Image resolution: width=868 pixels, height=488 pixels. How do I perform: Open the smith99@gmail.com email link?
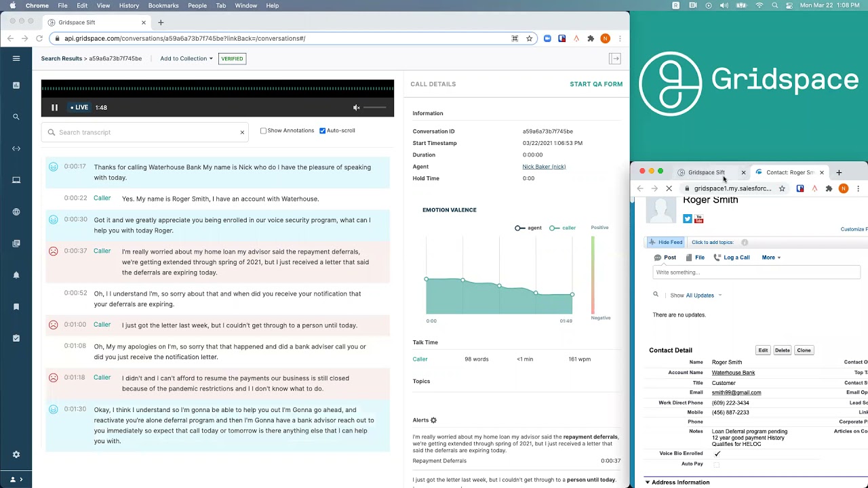click(x=736, y=392)
